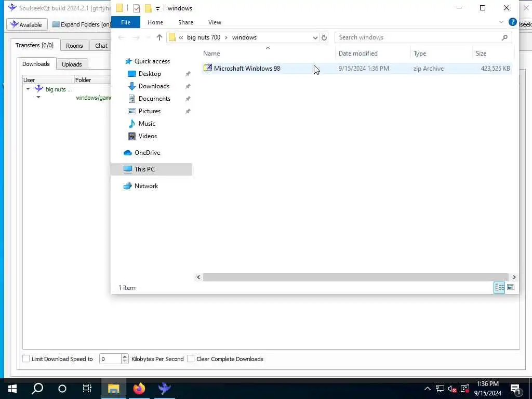Viewport: 532px width, 399px height.
Task: Switch to the Transfers tab in Soulseek
Action: click(35, 45)
